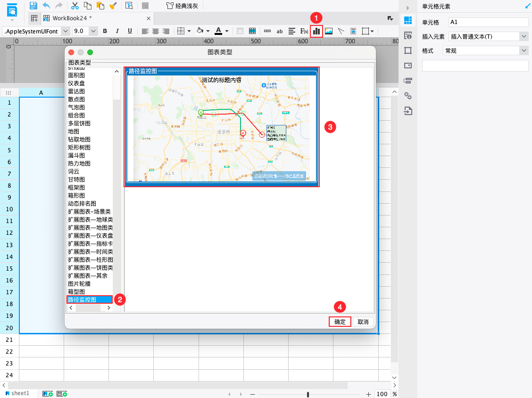
Task: Toggle bold formatting
Action: [105, 31]
